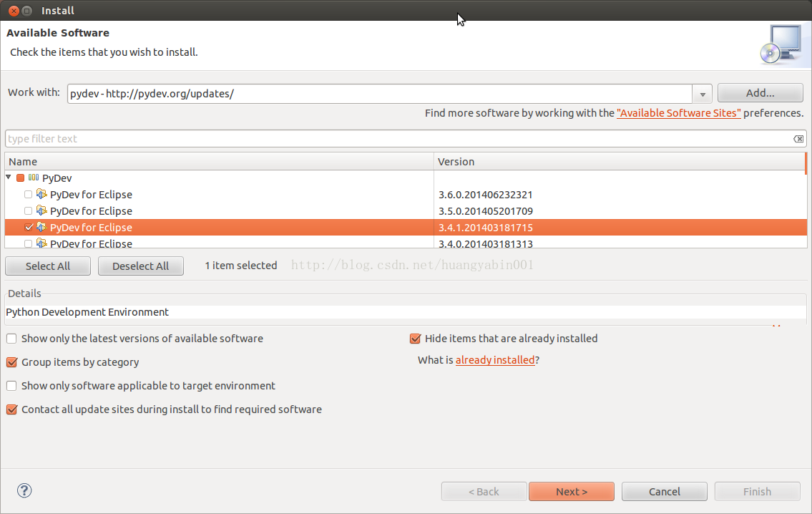Enable Show only the latest versions

(11, 339)
